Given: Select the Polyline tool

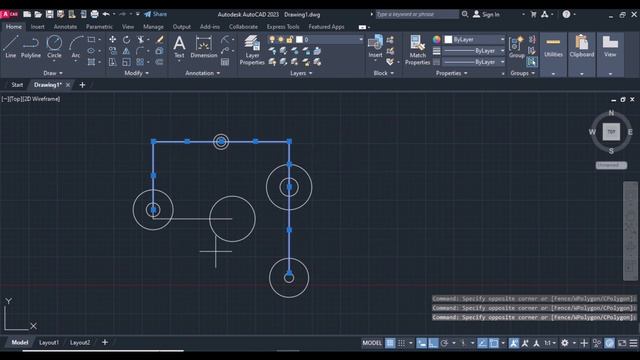Looking at the screenshot, I should [x=31, y=47].
